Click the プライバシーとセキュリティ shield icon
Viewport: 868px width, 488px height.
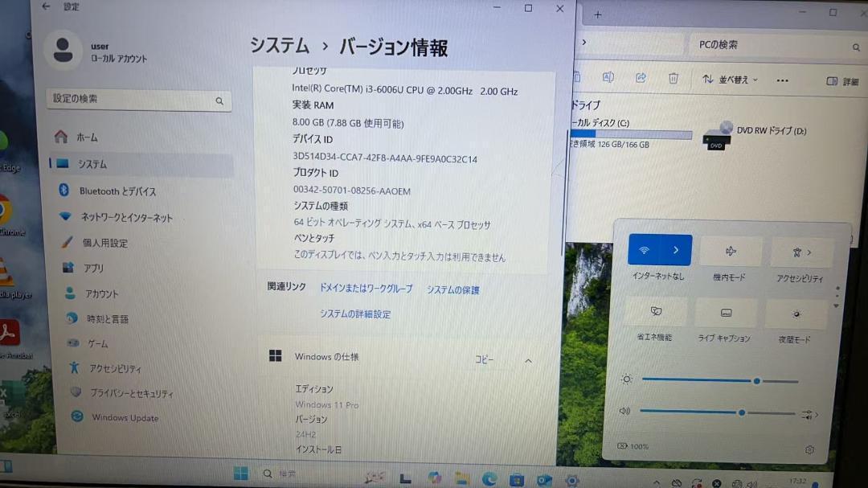tap(76, 392)
